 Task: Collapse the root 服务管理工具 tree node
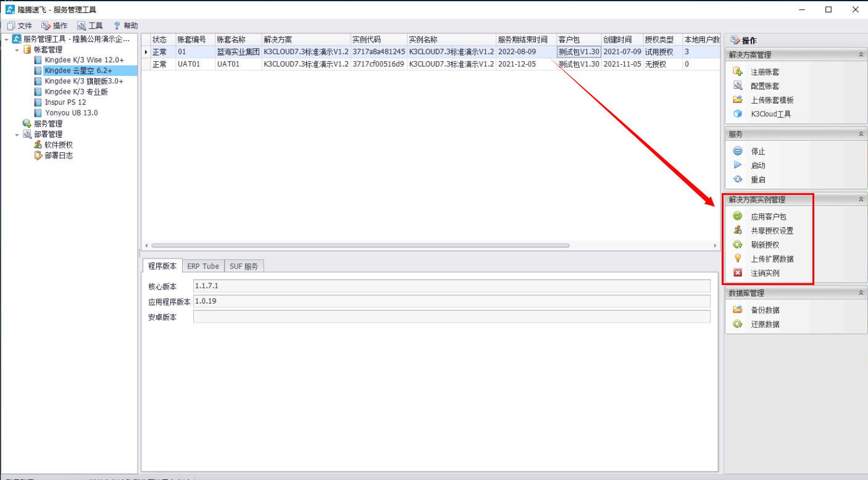point(6,39)
